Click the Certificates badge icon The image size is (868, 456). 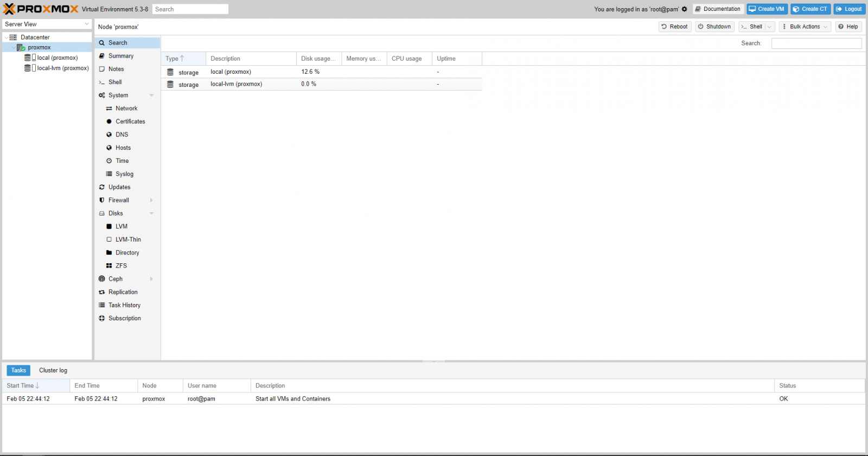pos(109,122)
